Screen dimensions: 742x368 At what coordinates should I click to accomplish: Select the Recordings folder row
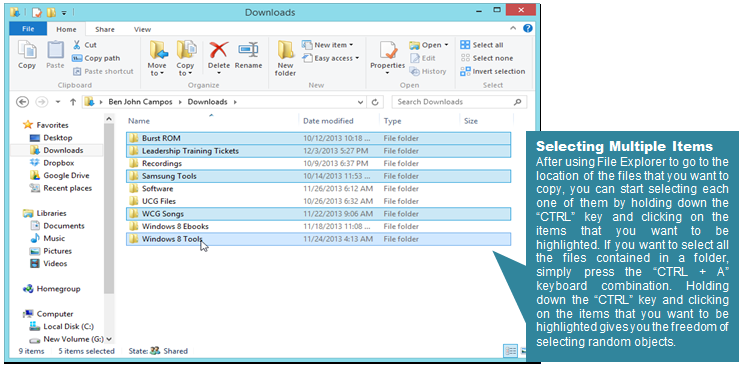point(318,163)
